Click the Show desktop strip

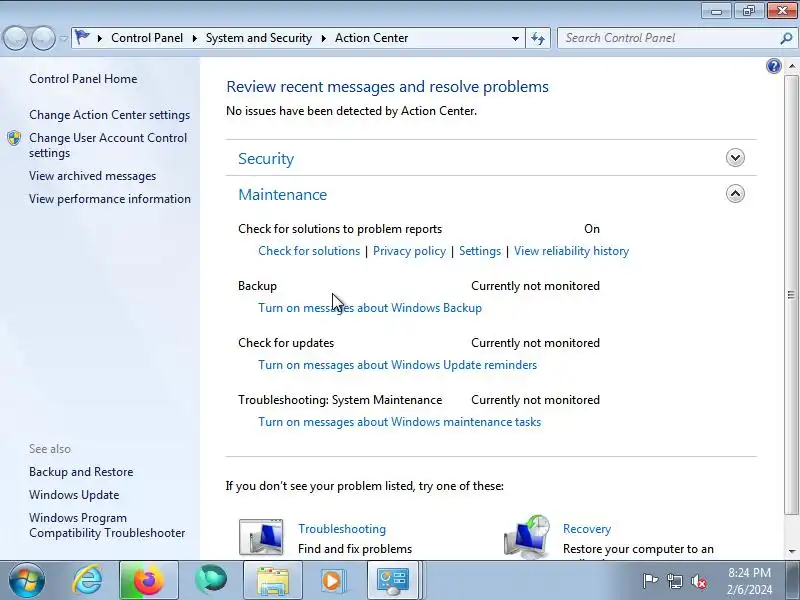(x=795, y=580)
